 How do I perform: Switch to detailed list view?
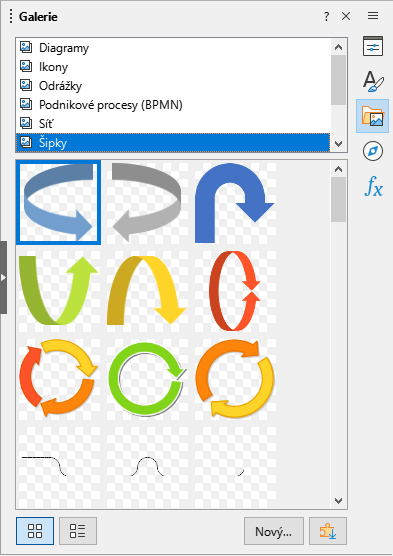78,531
